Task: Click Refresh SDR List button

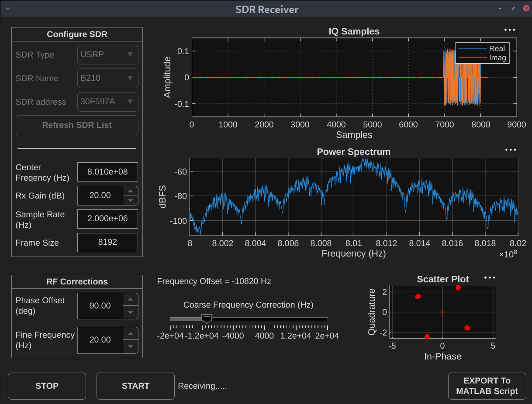Action: point(77,125)
